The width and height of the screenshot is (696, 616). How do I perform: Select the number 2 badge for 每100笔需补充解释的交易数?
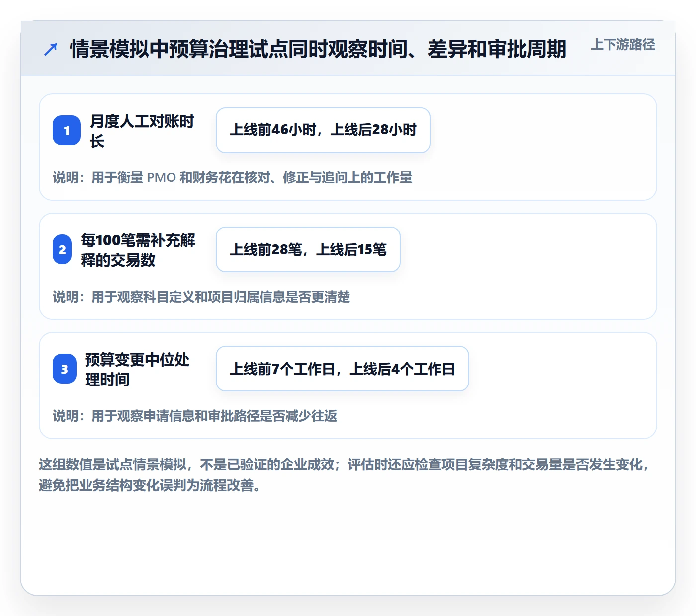pos(62,249)
